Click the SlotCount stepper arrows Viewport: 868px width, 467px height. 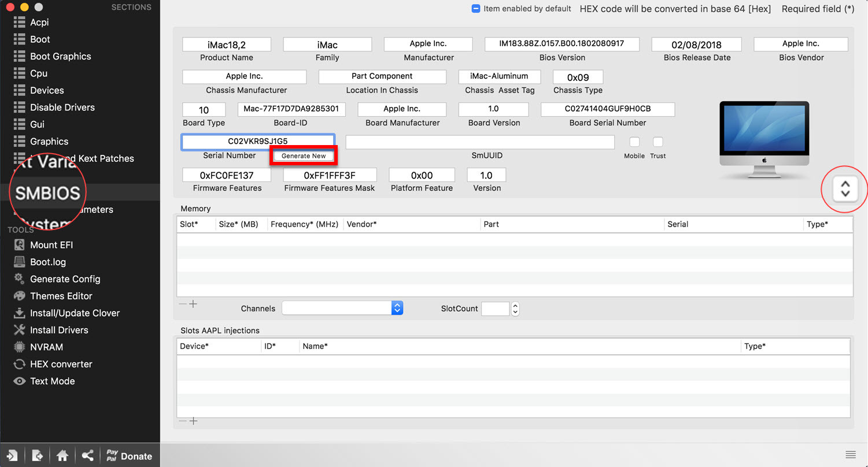click(515, 309)
